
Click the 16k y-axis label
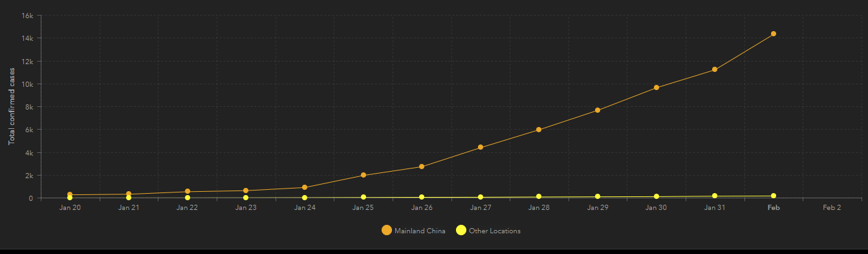[x=27, y=16]
